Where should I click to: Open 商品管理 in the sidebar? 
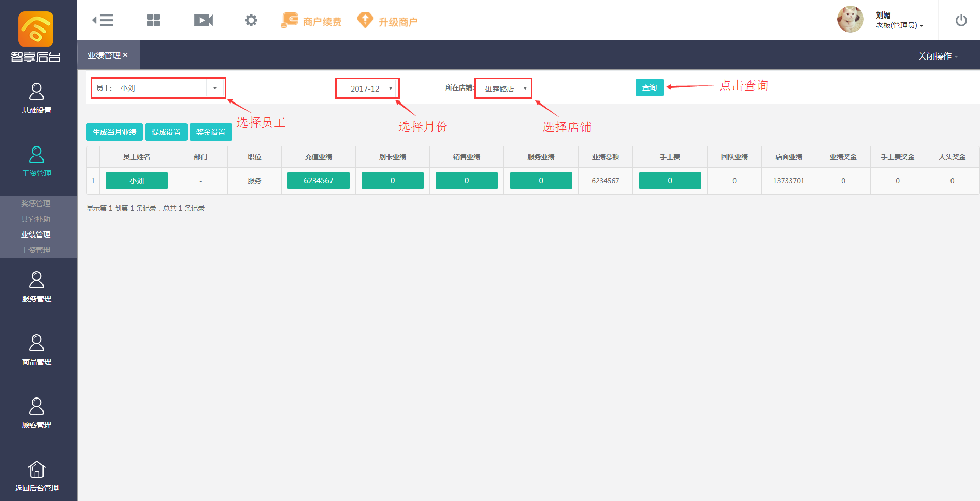[37, 350]
